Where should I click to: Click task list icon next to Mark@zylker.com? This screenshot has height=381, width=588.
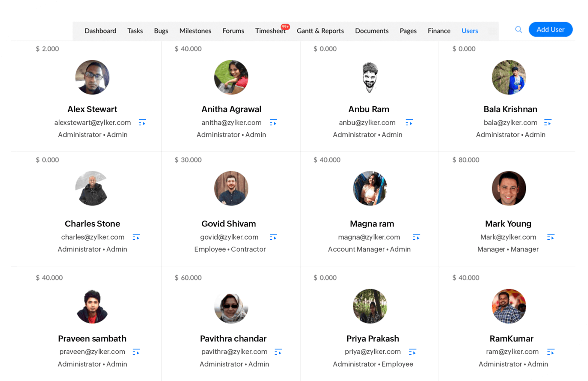click(x=551, y=237)
